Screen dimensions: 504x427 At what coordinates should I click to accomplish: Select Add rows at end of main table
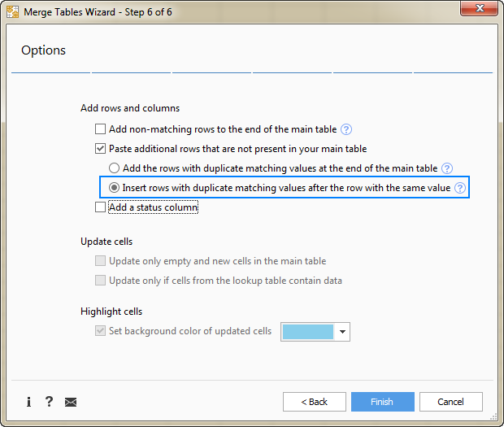[x=115, y=168]
